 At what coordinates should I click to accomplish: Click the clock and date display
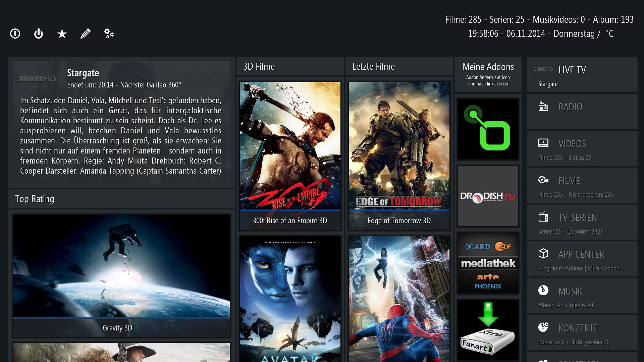point(541,34)
